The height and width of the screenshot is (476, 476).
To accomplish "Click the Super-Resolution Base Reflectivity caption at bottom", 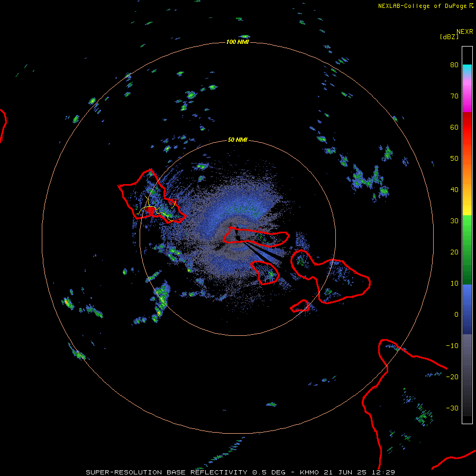I will (240, 472).
